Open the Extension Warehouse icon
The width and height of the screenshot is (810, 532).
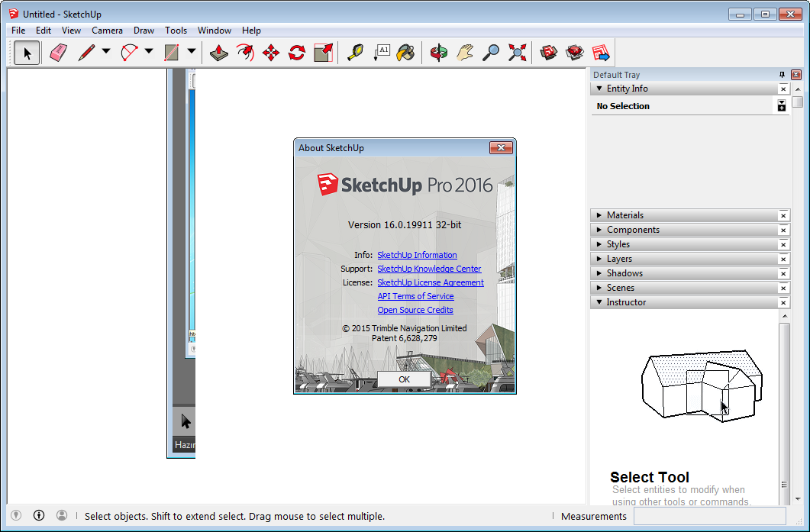point(574,53)
